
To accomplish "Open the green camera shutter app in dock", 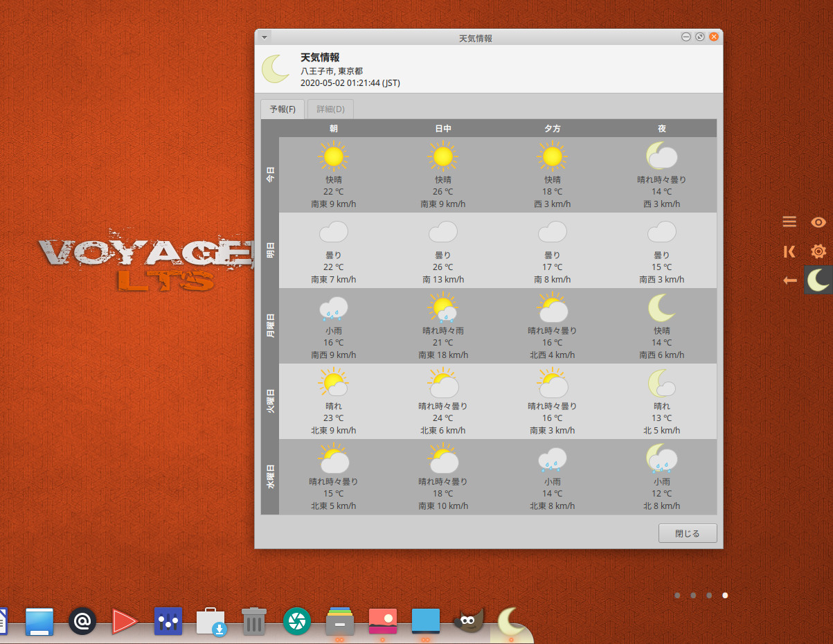I will coord(297,621).
